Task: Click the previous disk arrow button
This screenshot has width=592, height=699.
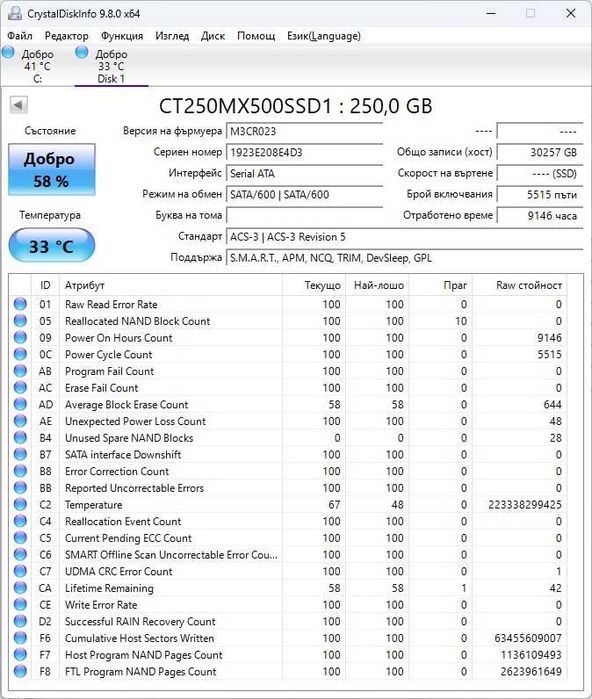Action: 18,105
